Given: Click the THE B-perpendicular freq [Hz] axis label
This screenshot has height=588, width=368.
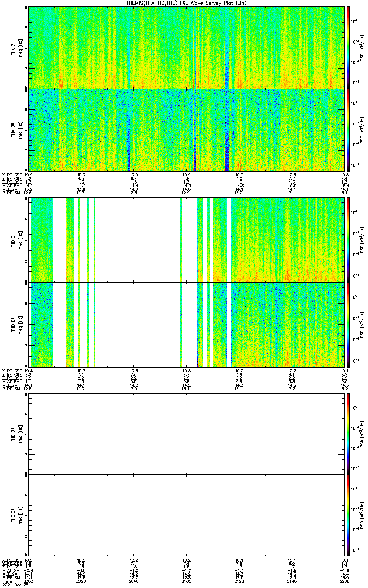Looking at the screenshot, I should click(21, 433).
